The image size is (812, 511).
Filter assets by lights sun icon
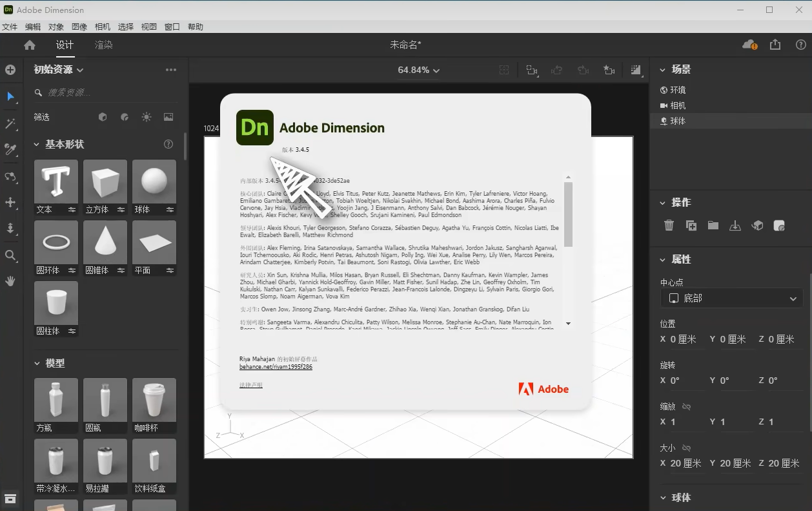coord(147,117)
